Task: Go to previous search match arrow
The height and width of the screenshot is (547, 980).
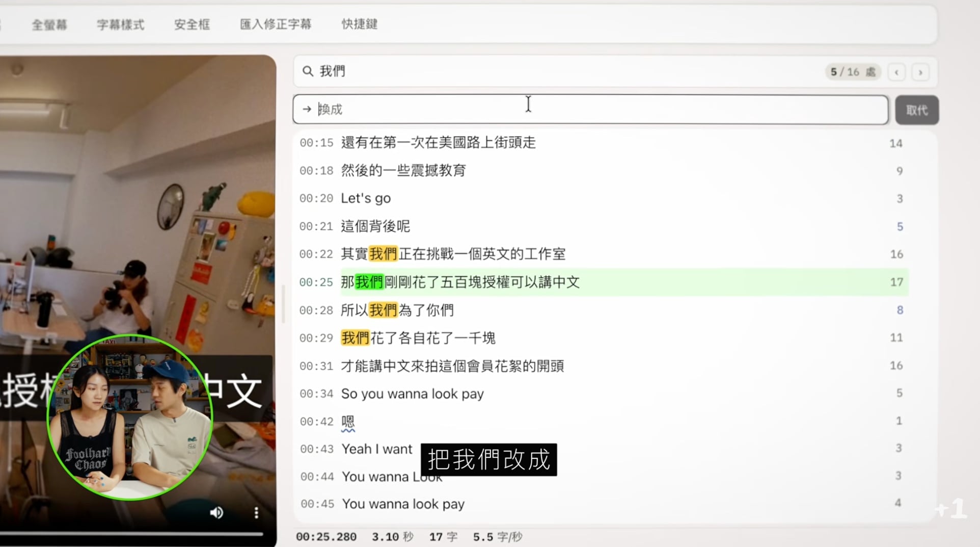Action: (896, 72)
